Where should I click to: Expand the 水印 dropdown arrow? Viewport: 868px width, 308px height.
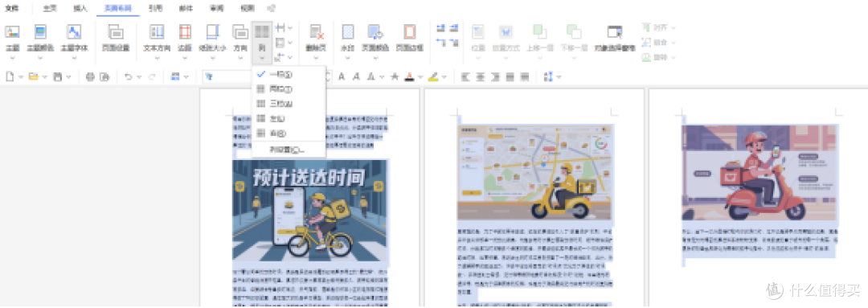point(348,58)
